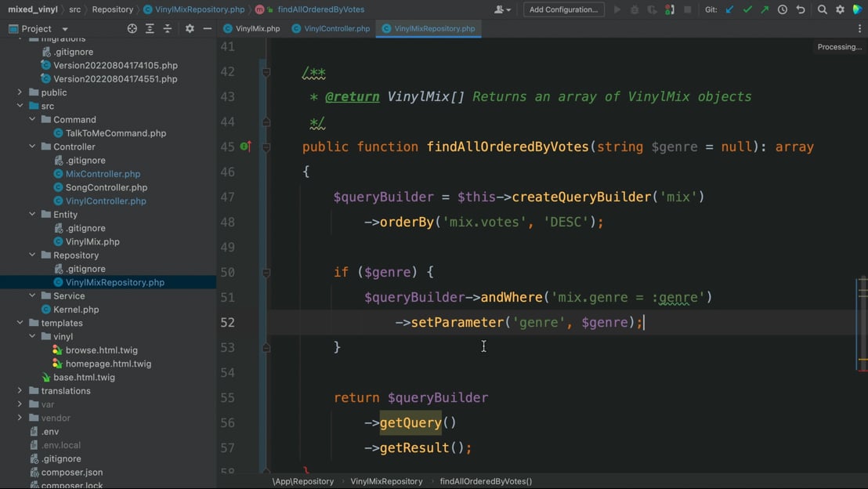Click the Git rollback undo icon

point(801,9)
